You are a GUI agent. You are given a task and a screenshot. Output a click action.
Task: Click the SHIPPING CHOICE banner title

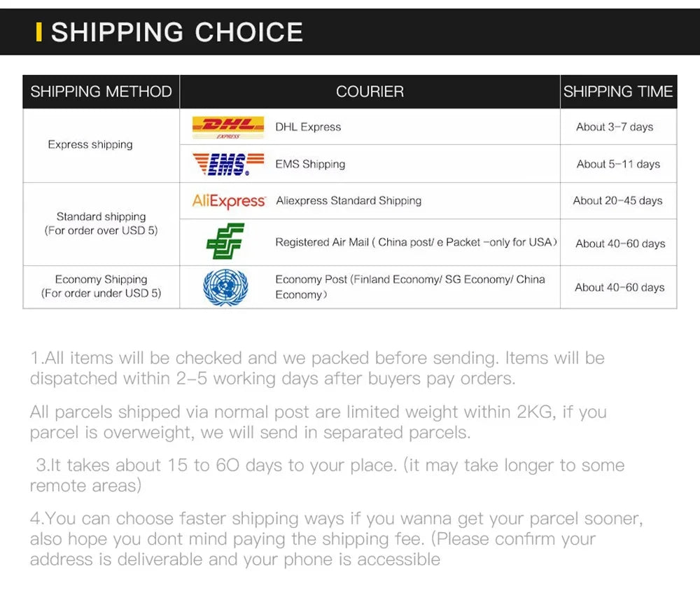point(177,32)
